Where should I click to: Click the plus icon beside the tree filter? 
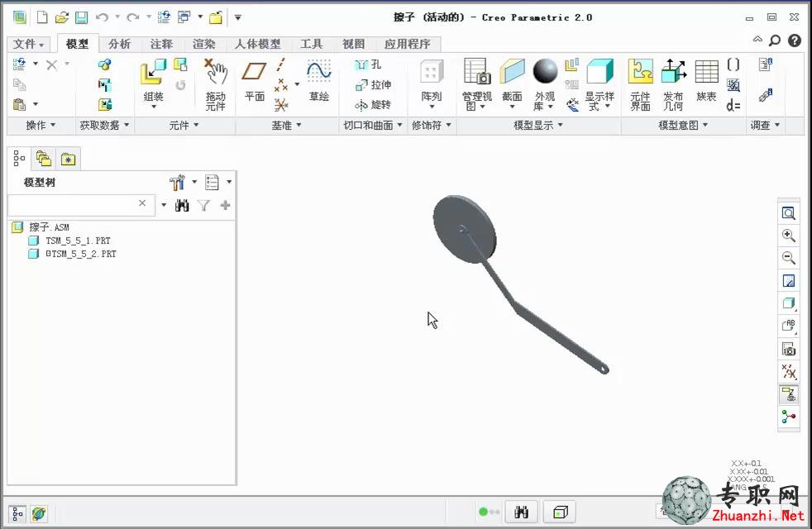[225, 206]
